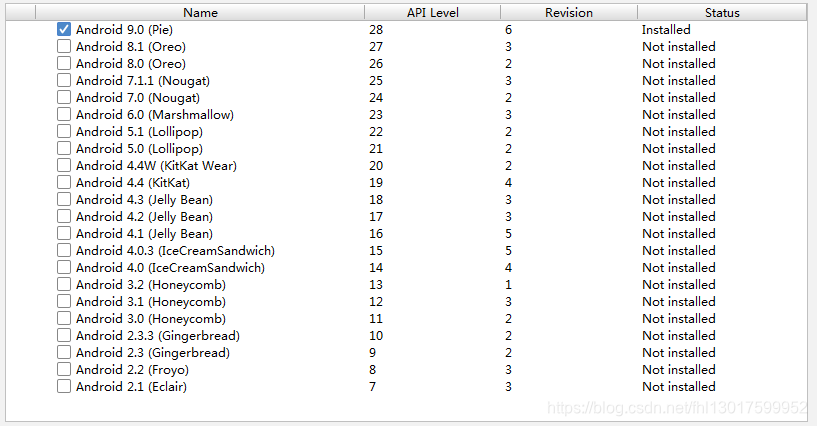Sort by the Status column header
Screen dimensions: 817x426
[722, 12]
